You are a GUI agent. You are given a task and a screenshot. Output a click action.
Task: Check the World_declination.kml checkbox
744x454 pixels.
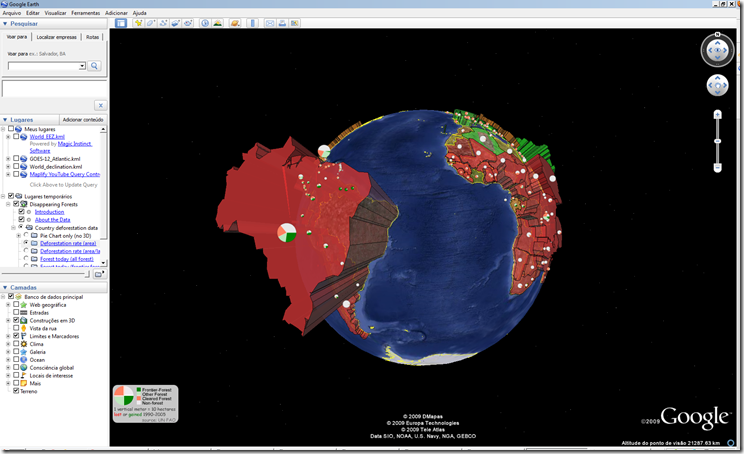tap(17, 167)
